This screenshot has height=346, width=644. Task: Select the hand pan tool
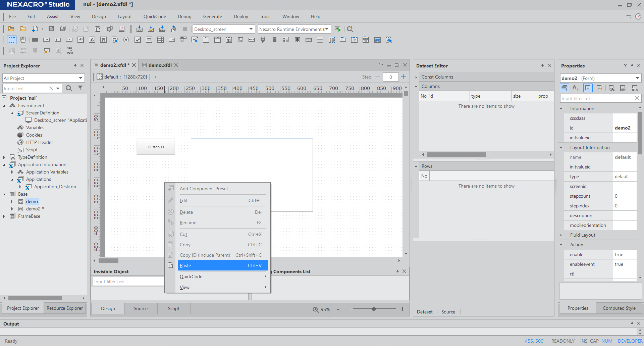click(23, 40)
